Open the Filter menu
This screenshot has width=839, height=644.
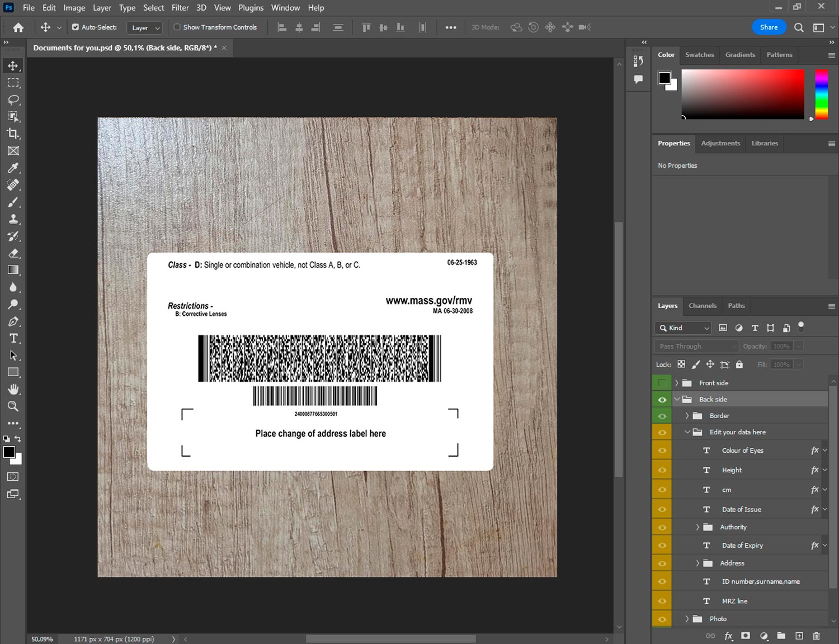pyautogui.click(x=180, y=8)
